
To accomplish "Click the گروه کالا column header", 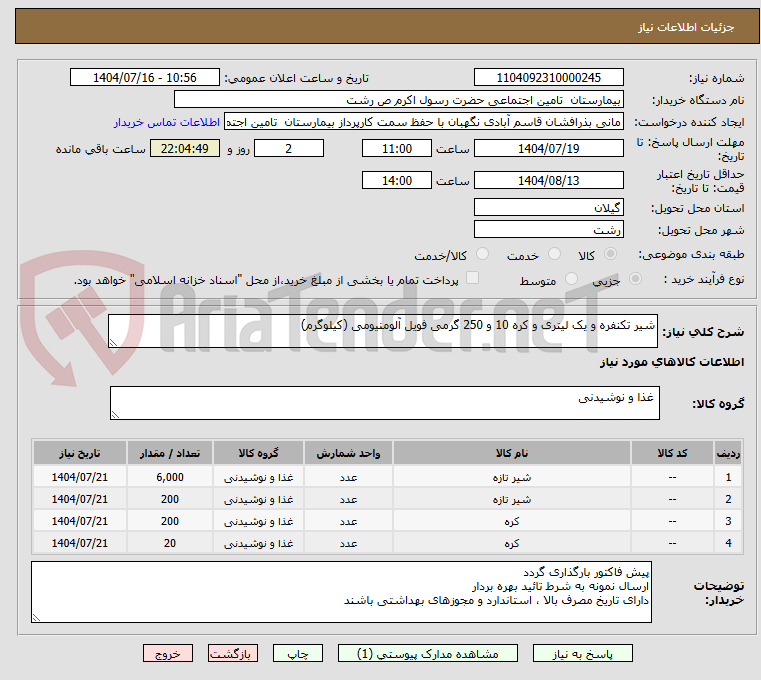I will tap(258, 453).
